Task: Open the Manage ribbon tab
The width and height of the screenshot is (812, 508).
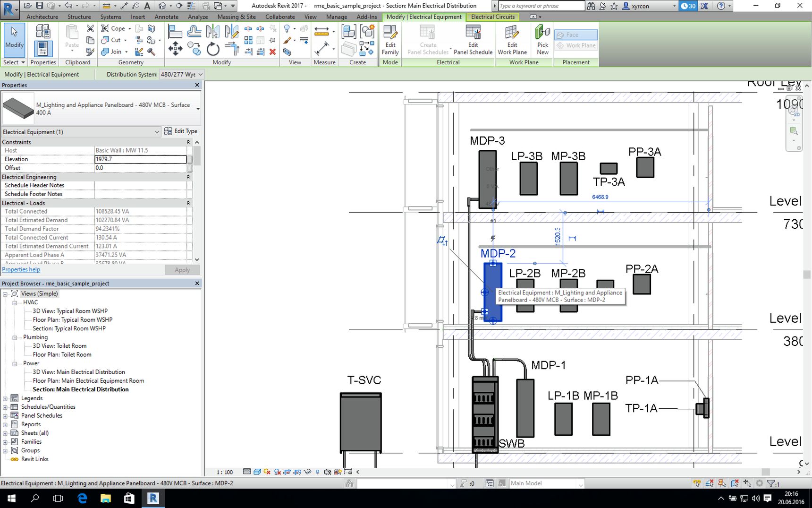Action: pos(337,17)
